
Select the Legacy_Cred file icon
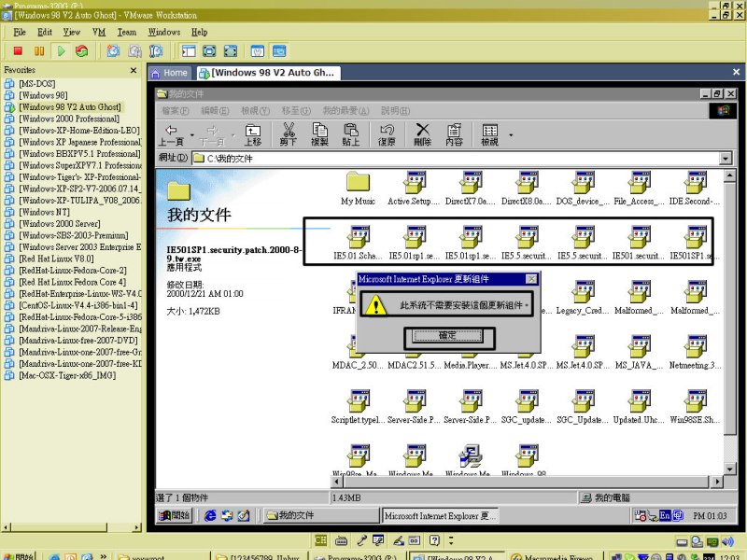click(583, 298)
